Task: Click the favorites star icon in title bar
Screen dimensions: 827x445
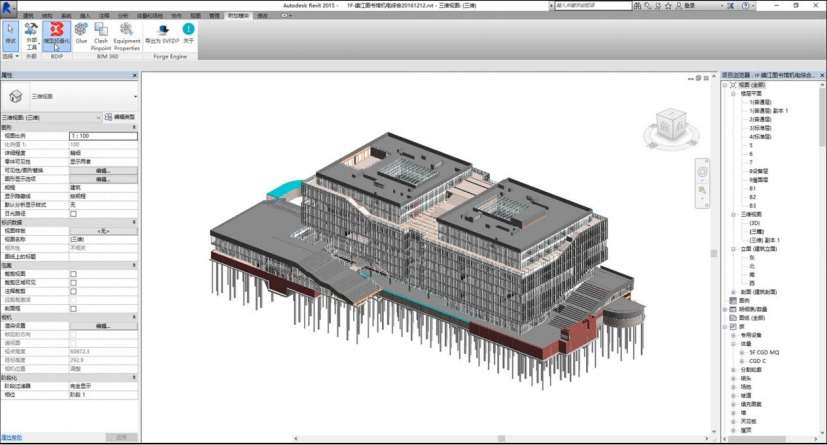Action: pyautogui.click(x=668, y=5)
